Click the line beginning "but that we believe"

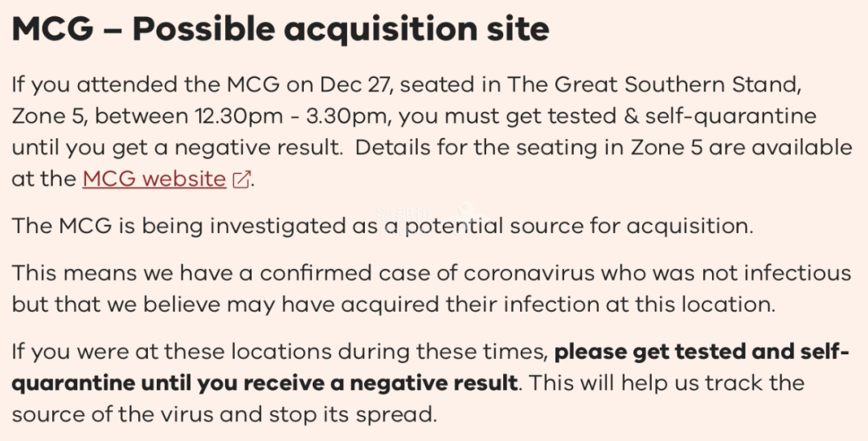click(x=394, y=305)
